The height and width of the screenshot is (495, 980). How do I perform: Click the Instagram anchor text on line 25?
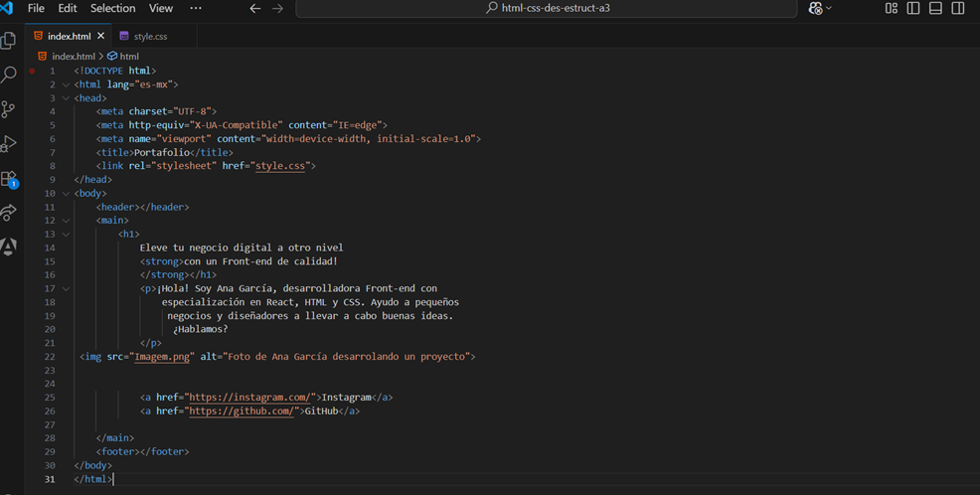pos(346,398)
